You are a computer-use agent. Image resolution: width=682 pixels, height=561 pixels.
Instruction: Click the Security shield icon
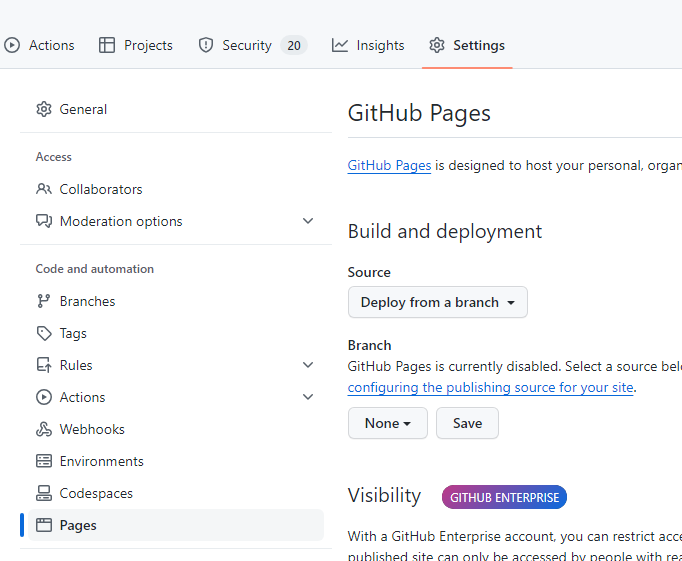(x=206, y=45)
